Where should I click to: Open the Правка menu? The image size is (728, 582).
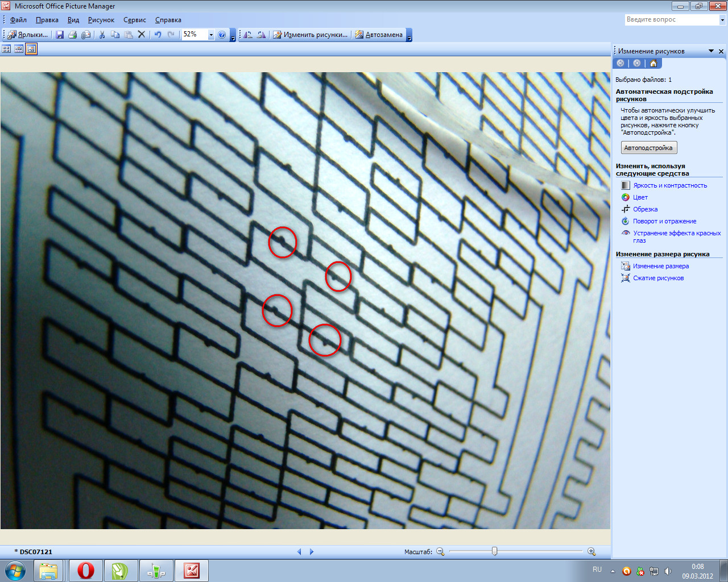point(47,20)
